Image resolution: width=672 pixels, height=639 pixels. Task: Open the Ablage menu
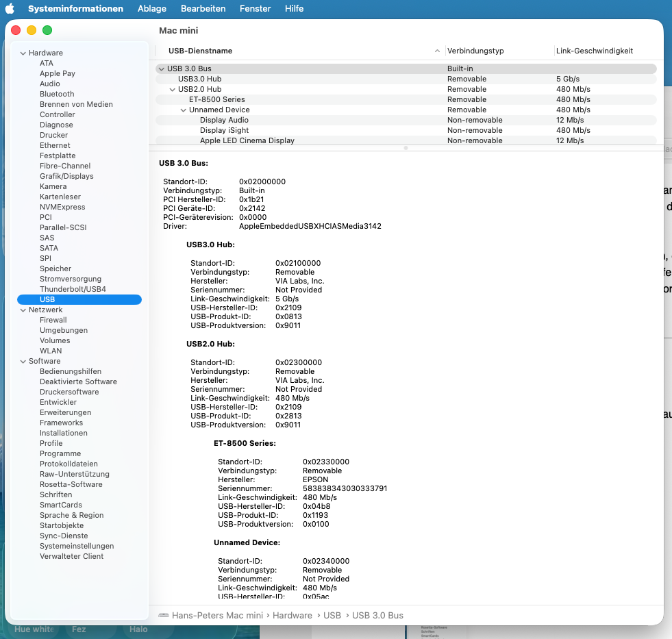(152, 9)
